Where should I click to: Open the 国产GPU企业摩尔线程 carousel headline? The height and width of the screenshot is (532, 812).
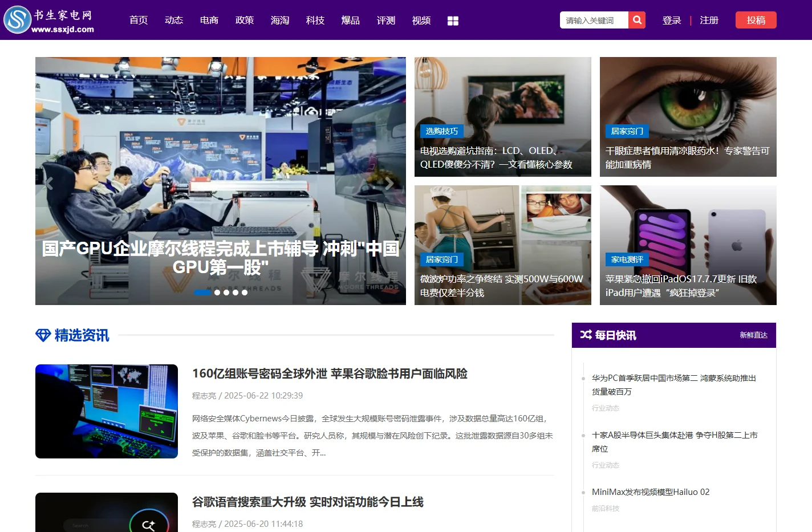(x=221, y=257)
